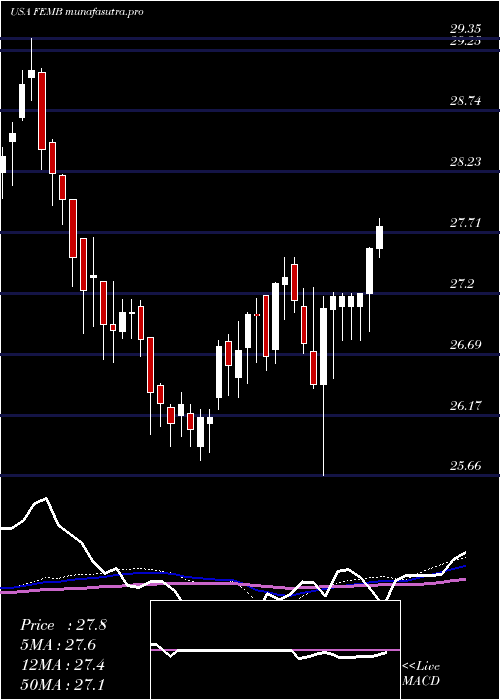Click the 27.71 price axis label
The width and height of the screenshot is (500, 700).
[465, 223]
